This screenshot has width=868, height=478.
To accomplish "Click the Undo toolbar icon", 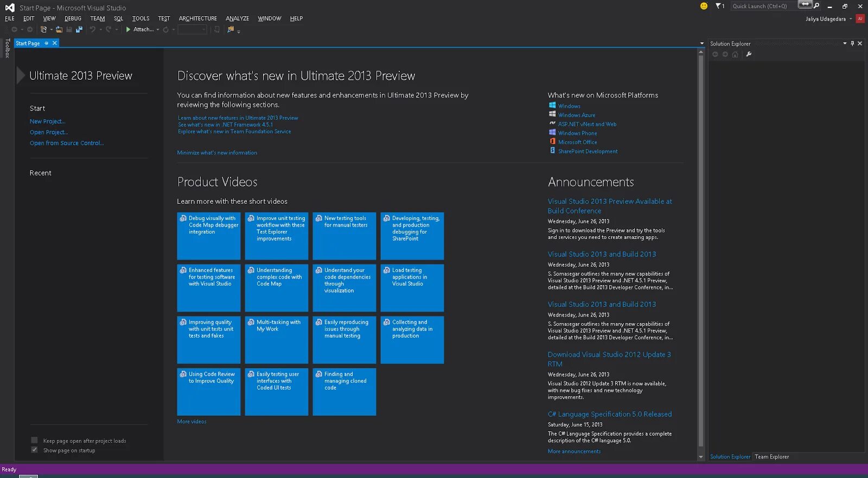I will click(x=93, y=29).
